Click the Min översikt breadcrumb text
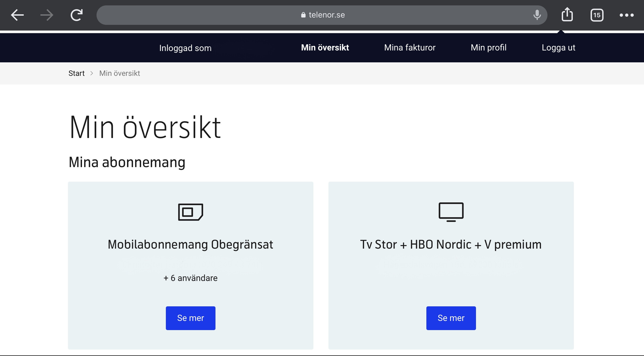The image size is (644, 356). click(x=119, y=73)
